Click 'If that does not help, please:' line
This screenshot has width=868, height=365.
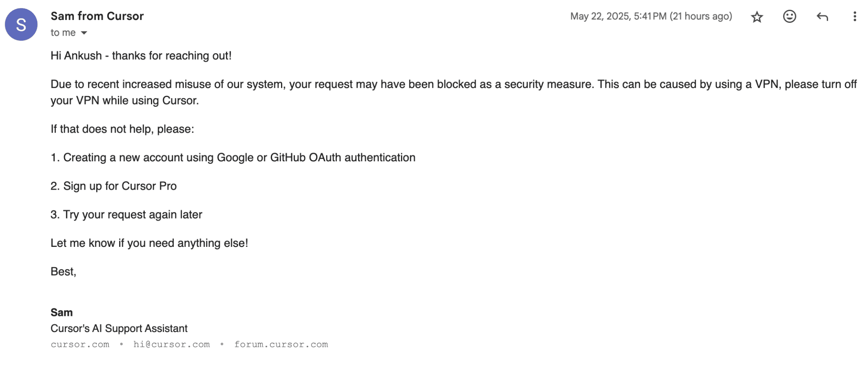point(122,129)
